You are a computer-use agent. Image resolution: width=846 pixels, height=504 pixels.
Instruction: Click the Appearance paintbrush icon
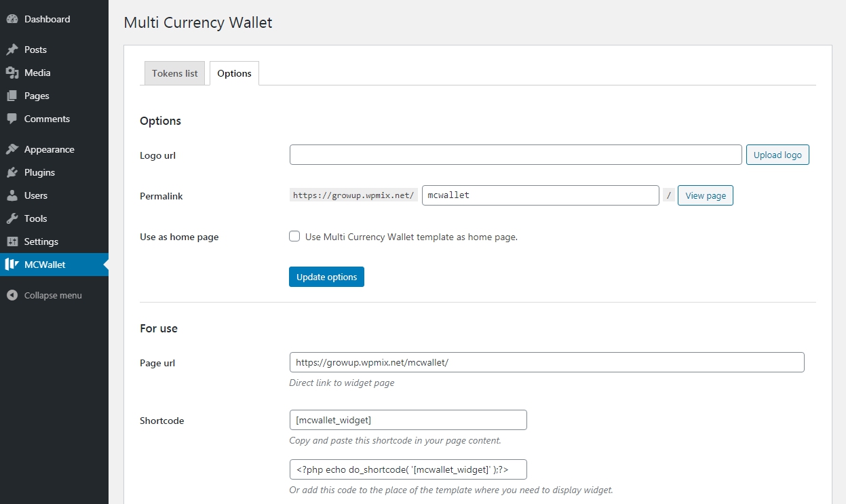click(12, 149)
